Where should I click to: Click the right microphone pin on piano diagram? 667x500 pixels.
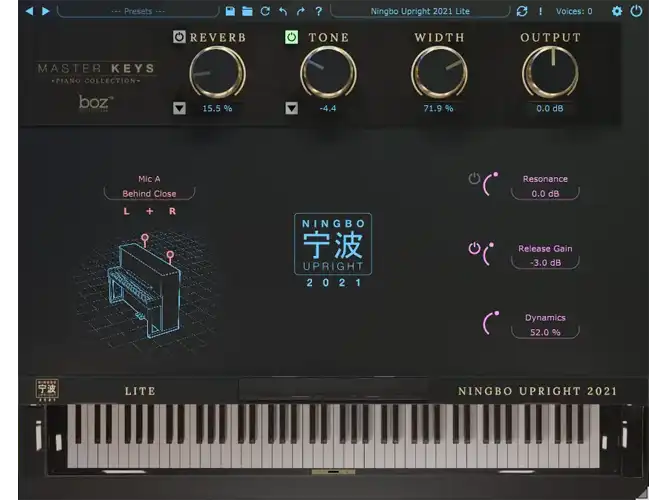170,255
